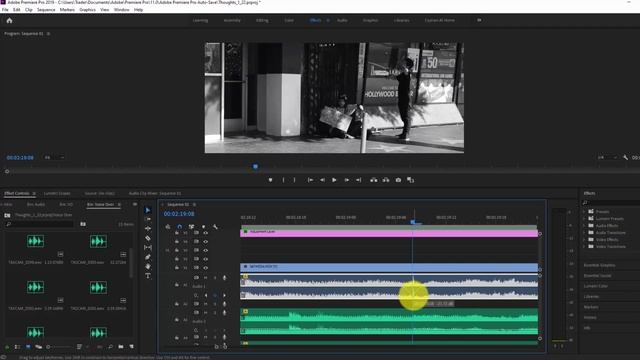This screenshot has width=640, height=360.
Task: Select the Razor tool
Action: (x=148, y=238)
